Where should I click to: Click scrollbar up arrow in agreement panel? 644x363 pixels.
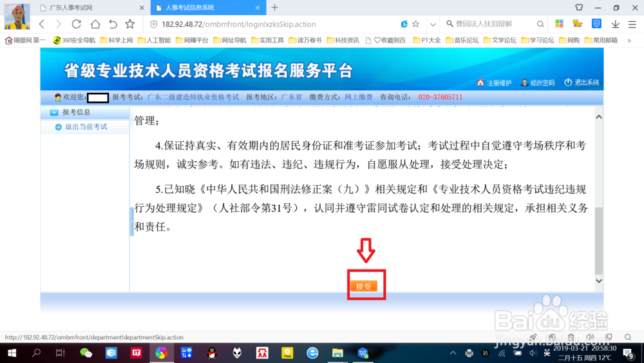[x=599, y=117]
